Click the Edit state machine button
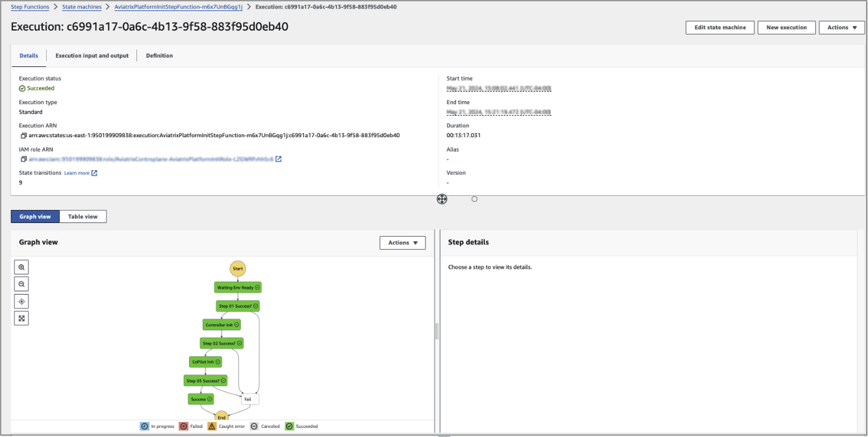 (x=719, y=27)
